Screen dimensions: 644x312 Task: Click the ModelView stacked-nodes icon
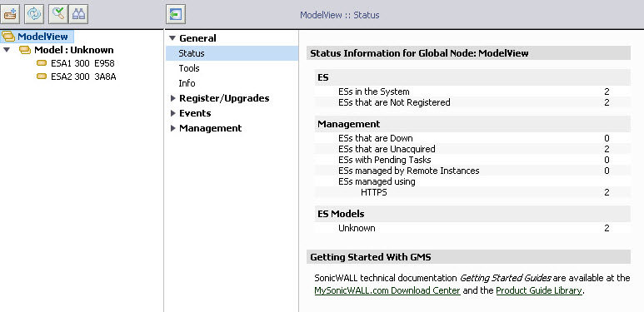click(x=8, y=37)
